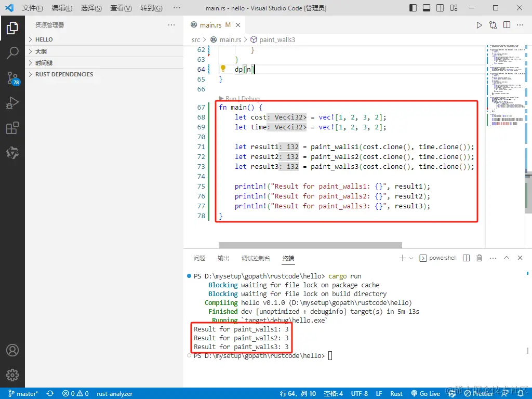Customize layout icon in title bar
The height and width of the screenshot is (399, 532).
454,8
